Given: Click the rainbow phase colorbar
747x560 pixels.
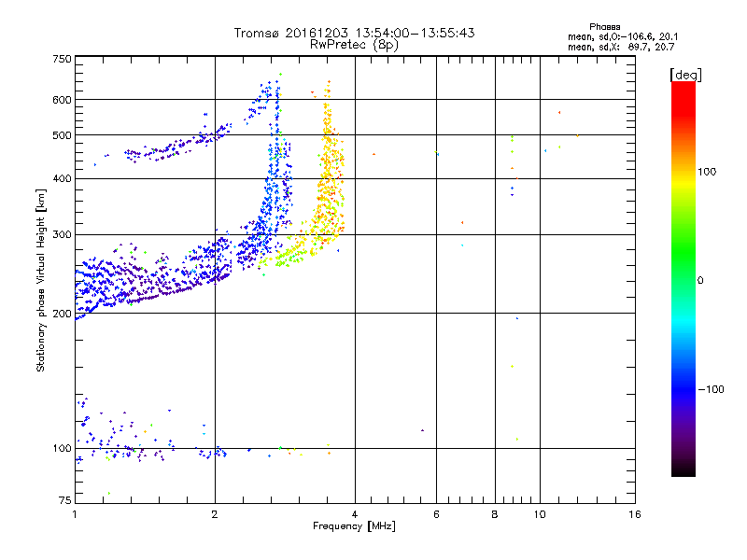Looking at the screenshot, I should click(x=684, y=278).
